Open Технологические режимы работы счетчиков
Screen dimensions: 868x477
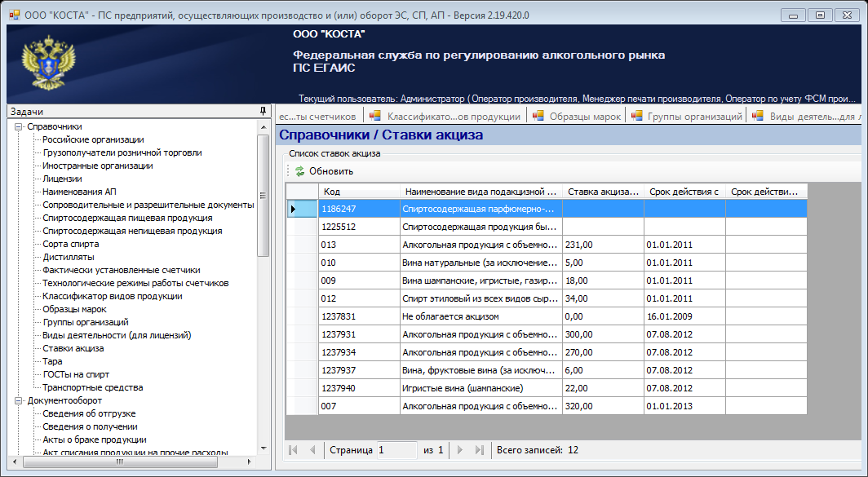pyautogui.click(x=135, y=283)
